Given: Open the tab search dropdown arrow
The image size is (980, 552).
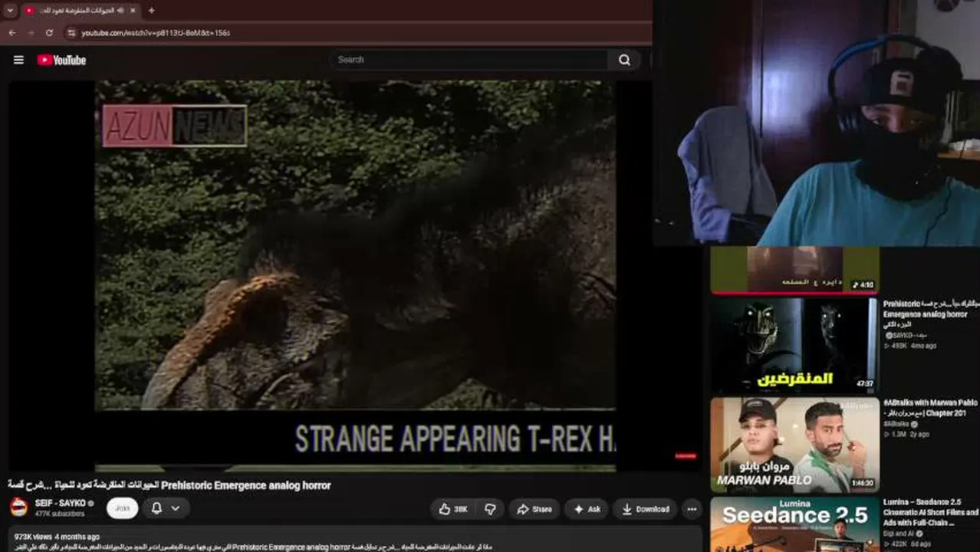Looking at the screenshot, I should click(10, 11).
